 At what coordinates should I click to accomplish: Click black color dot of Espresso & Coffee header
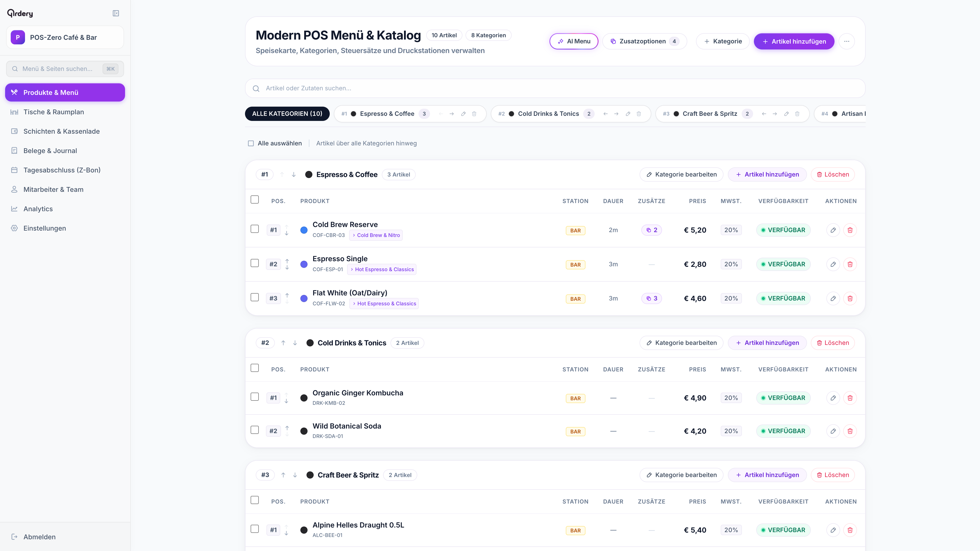309,174
